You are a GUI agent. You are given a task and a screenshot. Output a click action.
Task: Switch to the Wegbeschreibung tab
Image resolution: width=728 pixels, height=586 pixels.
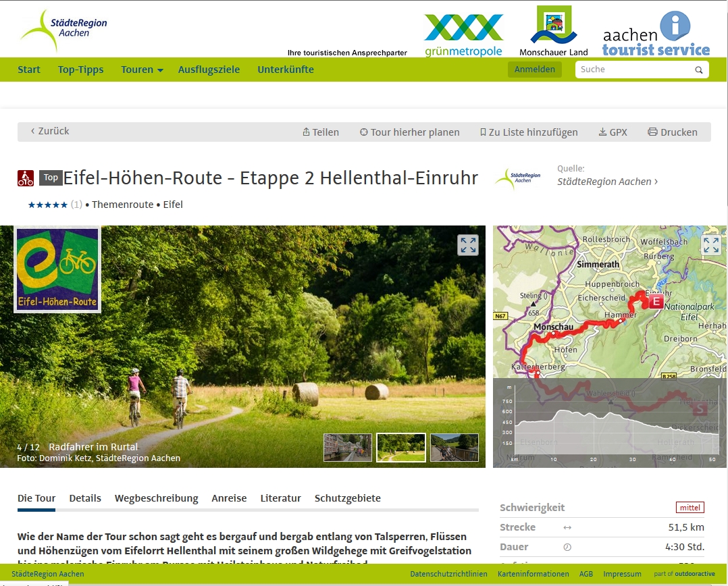pyautogui.click(x=157, y=498)
